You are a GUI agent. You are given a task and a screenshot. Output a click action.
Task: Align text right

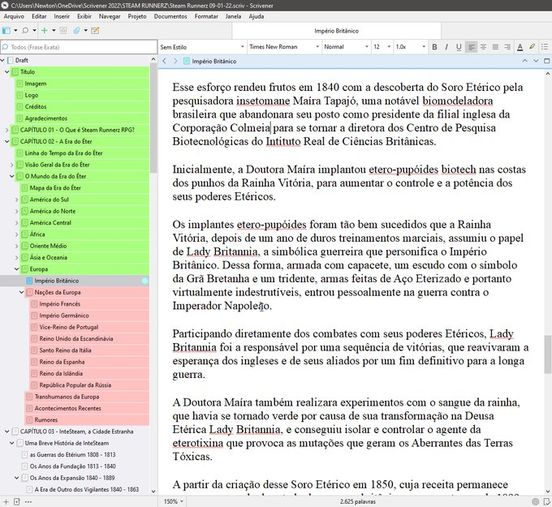pos(507,47)
